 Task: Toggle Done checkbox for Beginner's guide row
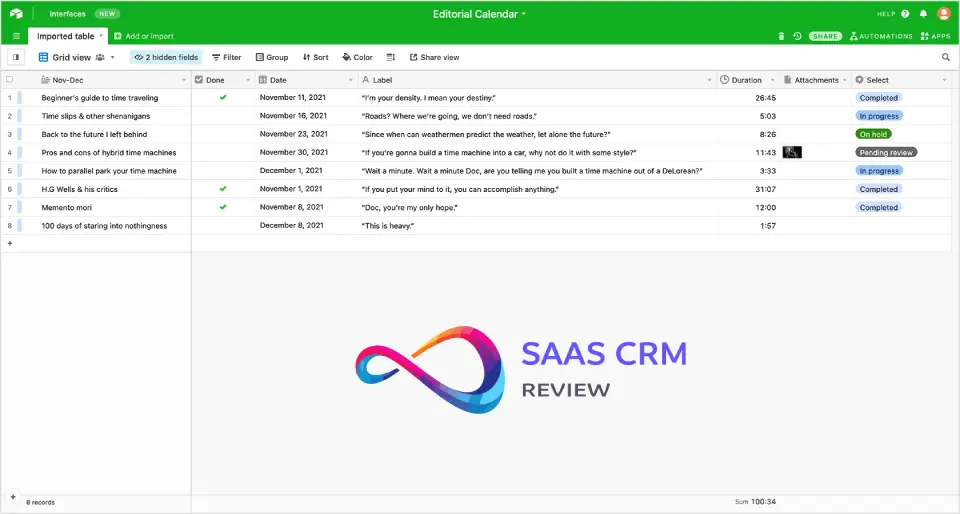pyautogui.click(x=223, y=98)
